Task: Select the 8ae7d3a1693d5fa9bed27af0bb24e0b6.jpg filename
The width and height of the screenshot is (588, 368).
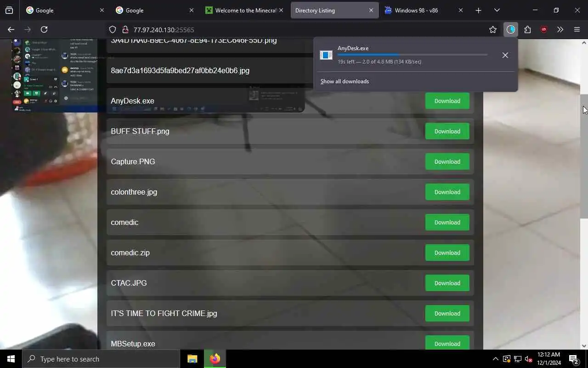Action: tap(180, 70)
